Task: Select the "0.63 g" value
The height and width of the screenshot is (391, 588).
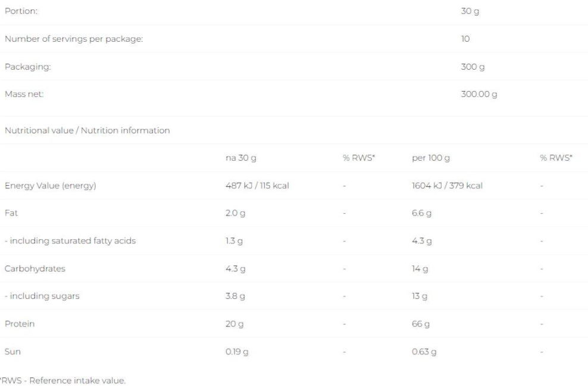Action: [424, 352]
